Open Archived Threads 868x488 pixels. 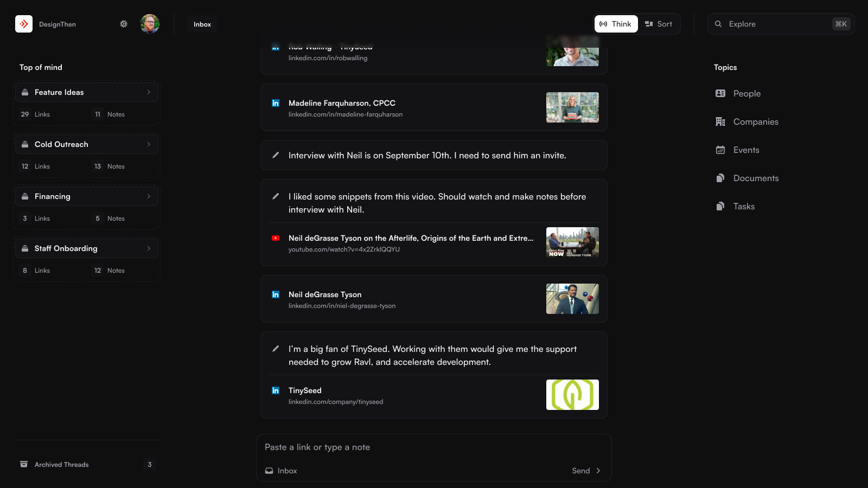point(87,464)
